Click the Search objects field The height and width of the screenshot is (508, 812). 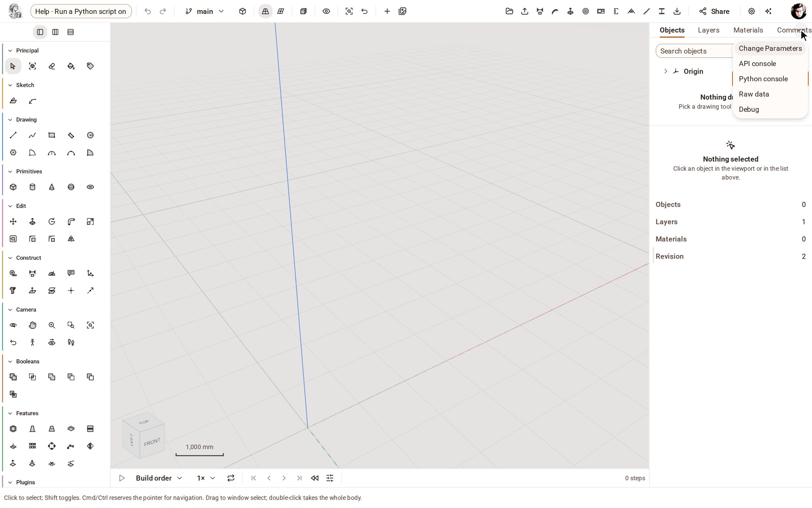click(694, 51)
